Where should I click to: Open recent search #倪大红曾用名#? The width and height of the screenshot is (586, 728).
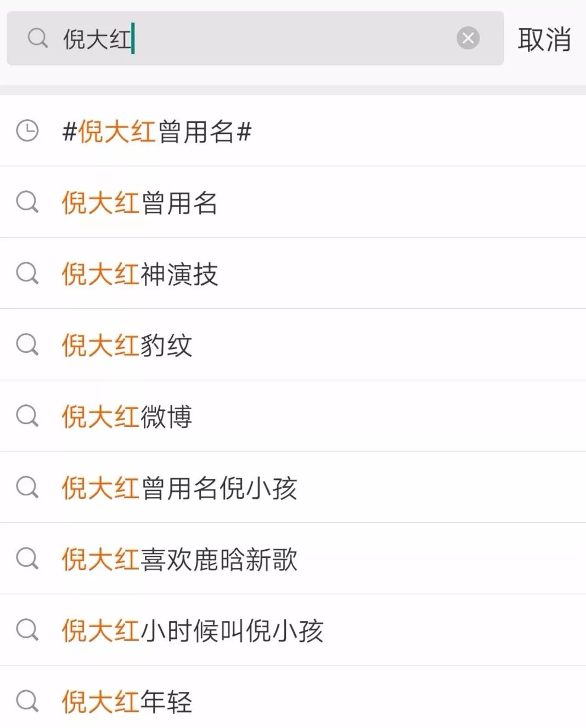click(293, 131)
